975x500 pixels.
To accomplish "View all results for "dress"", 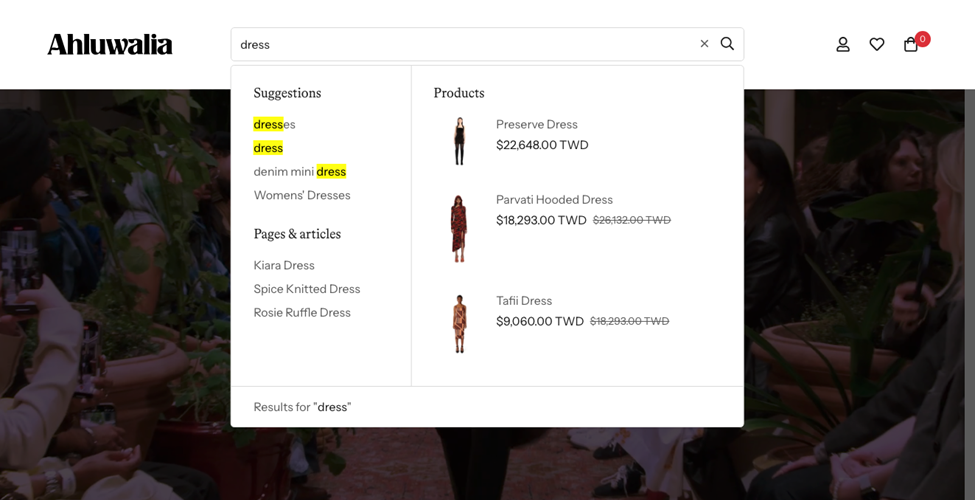I will [x=302, y=407].
